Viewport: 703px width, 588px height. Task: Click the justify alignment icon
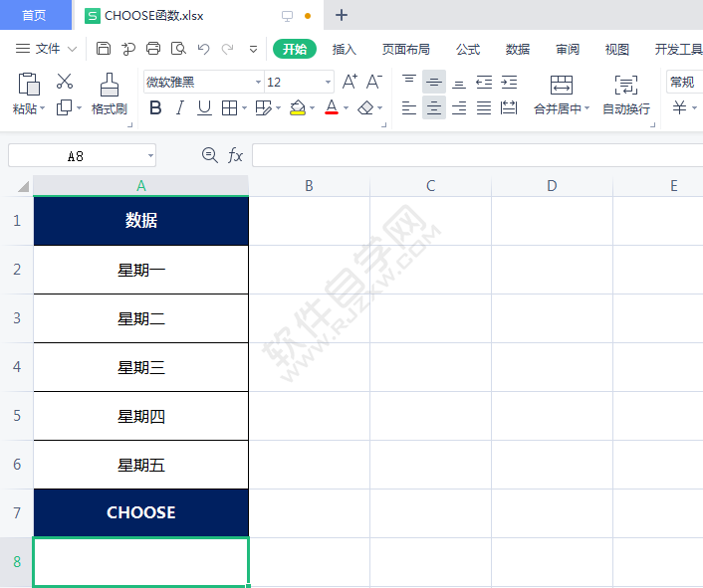coord(484,107)
